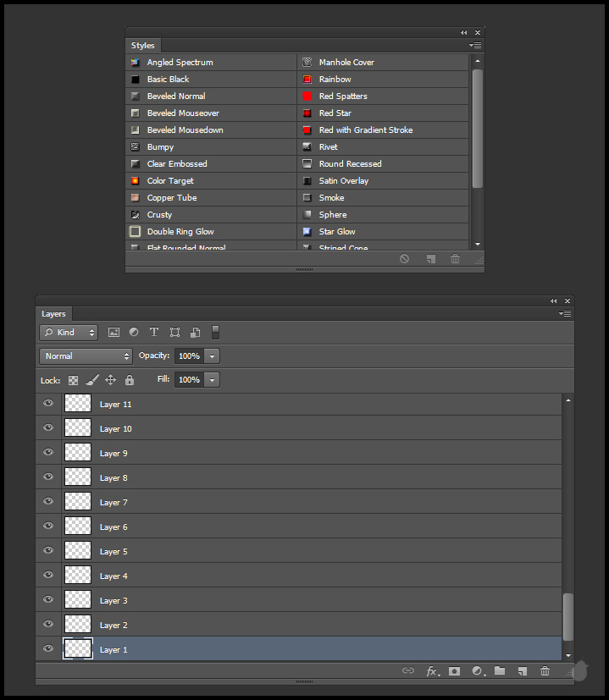The height and width of the screenshot is (700, 609).
Task: Switch to the Styles tab
Action: click(143, 46)
